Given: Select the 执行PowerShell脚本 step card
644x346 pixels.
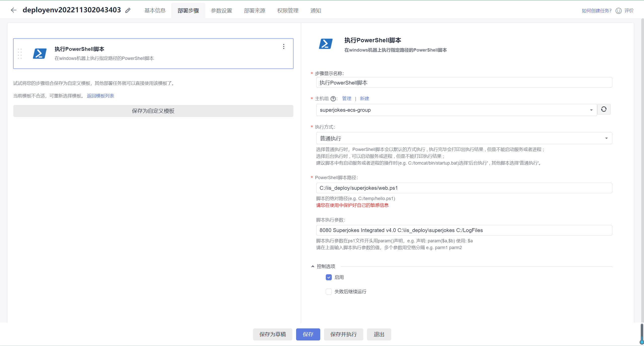Looking at the screenshot, I should 153,54.
